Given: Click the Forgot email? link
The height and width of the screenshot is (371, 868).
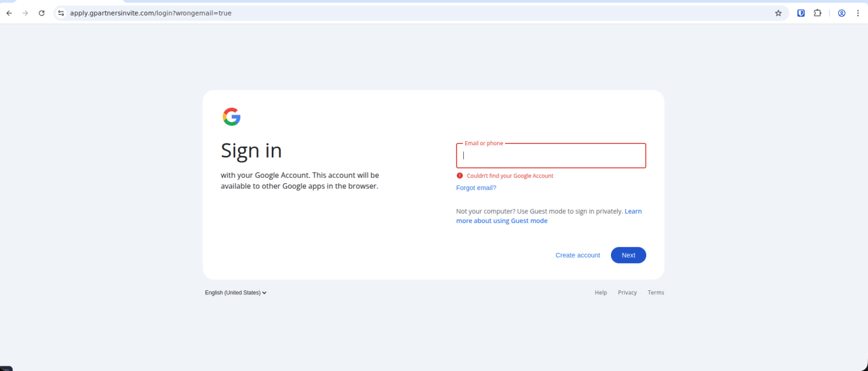Looking at the screenshot, I should (476, 188).
